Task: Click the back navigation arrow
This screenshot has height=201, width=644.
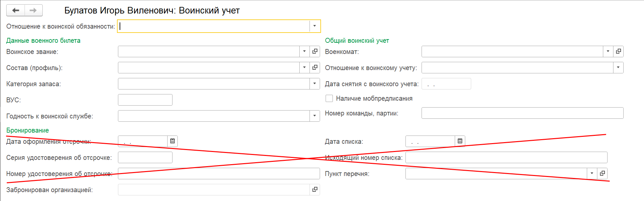Action: click(15, 11)
